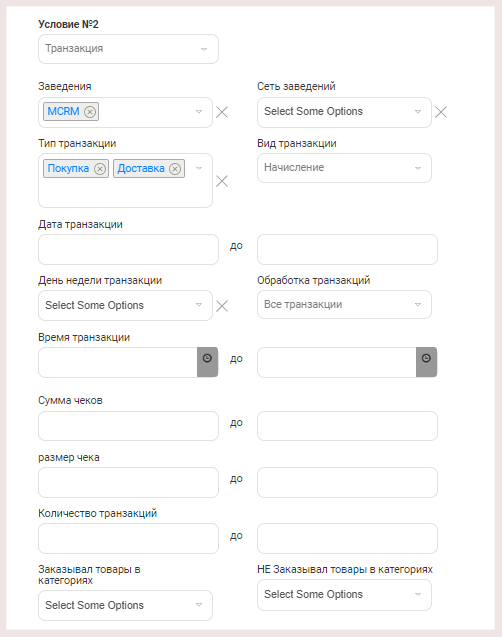
Task: Remove the Доставка tag
Action: 175,169
